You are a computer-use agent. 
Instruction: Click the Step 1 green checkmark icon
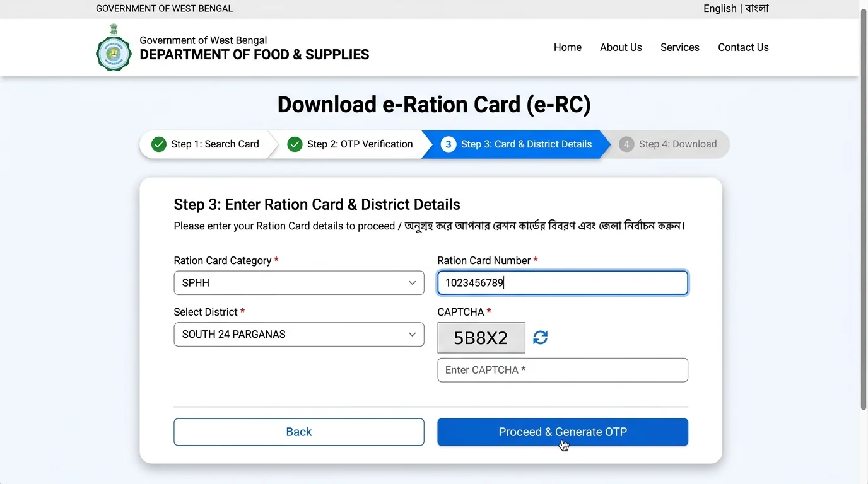[159, 144]
